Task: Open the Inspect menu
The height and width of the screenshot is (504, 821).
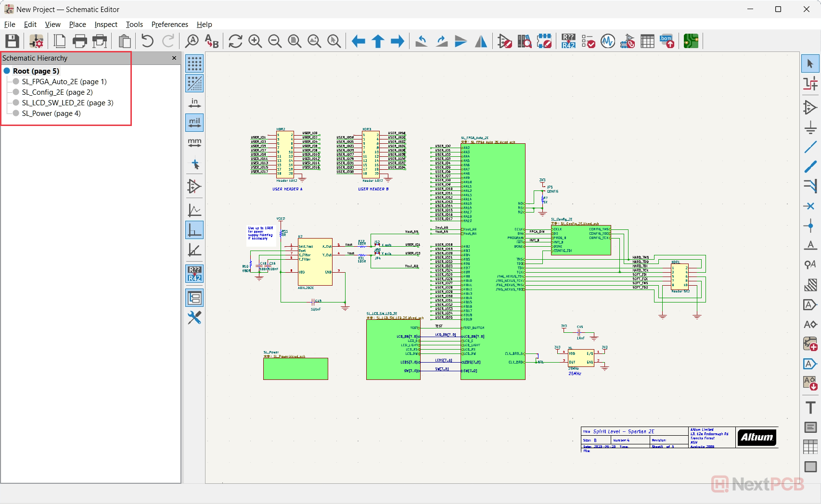Action: (x=106, y=25)
